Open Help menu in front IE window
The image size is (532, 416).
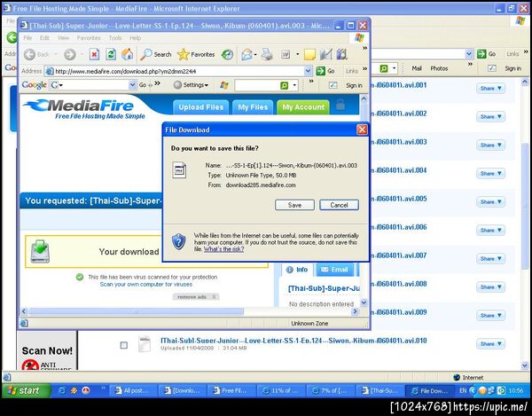(x=135, y=38)
